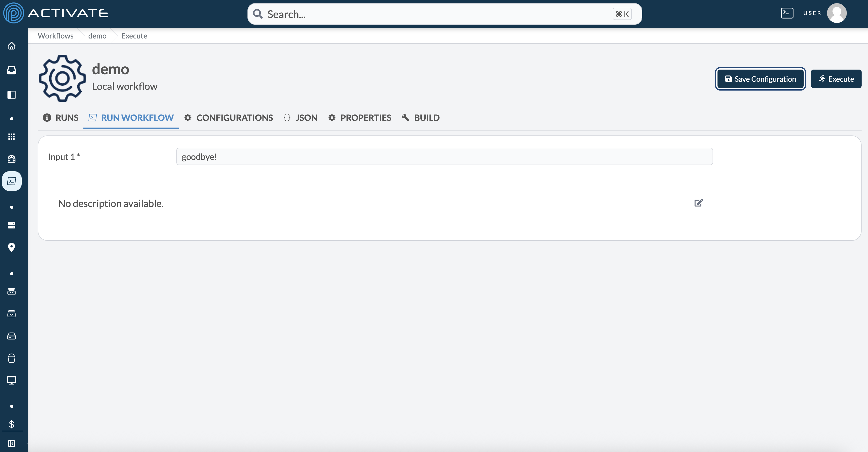
Task: Collapse the sidebar panel toggle
Action: point(11,443)
